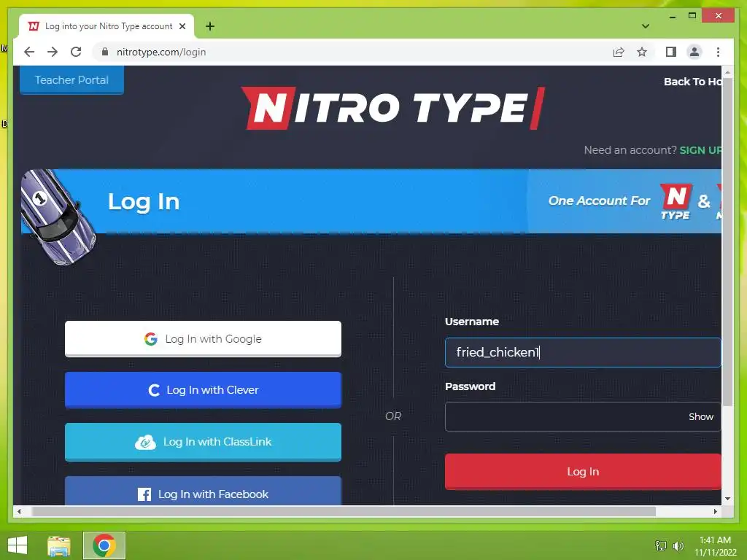
Task: Click the horizontal scroll right arrow
Action: [715, 511]
